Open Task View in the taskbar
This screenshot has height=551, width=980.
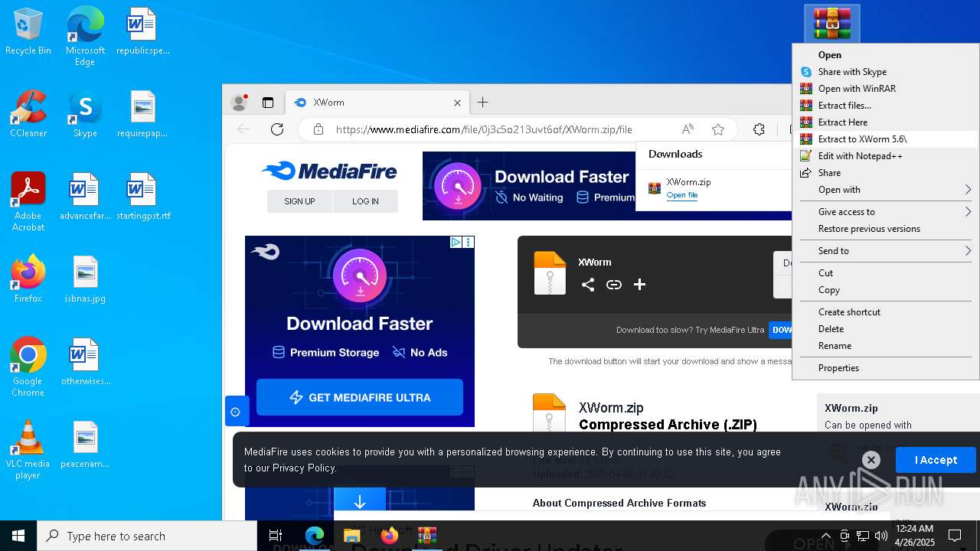(276, 536)
